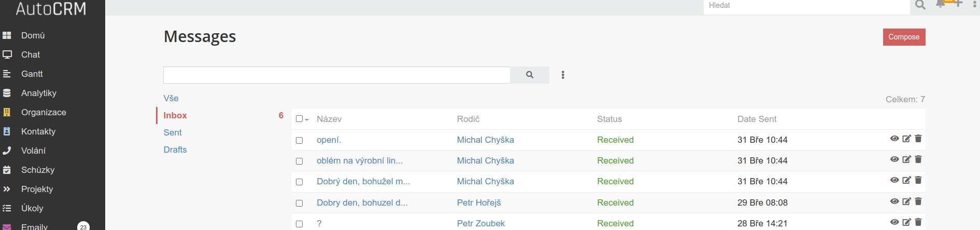Click the magnifier button beside message search

(x=529, y=75)
